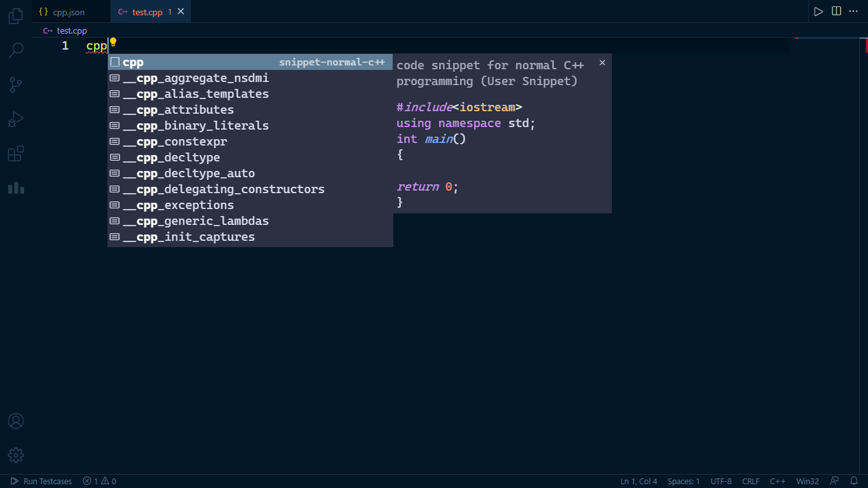
Task: Click Run Testcases in status bar
Action: (41, 481)
